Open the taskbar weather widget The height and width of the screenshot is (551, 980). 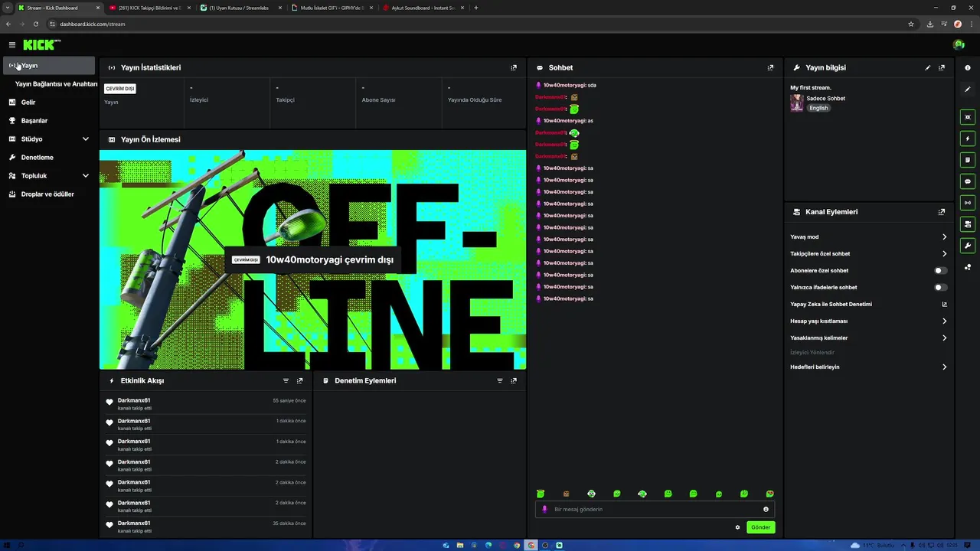point(871,546)
